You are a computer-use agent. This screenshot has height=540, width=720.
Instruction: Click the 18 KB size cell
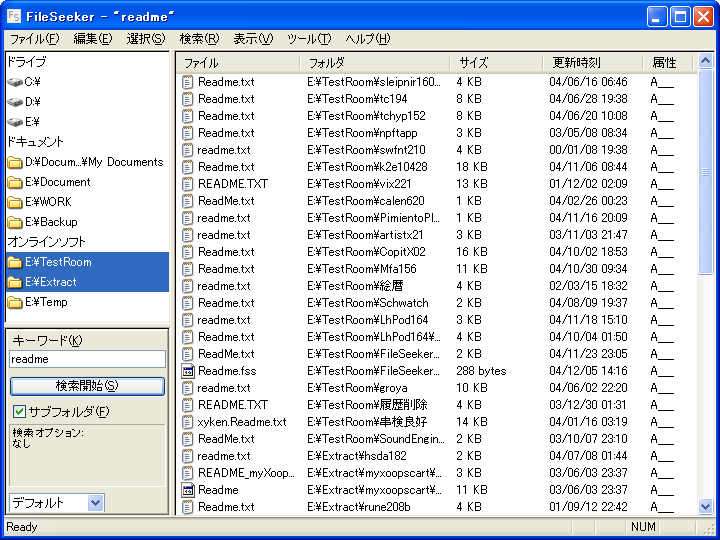472,167
